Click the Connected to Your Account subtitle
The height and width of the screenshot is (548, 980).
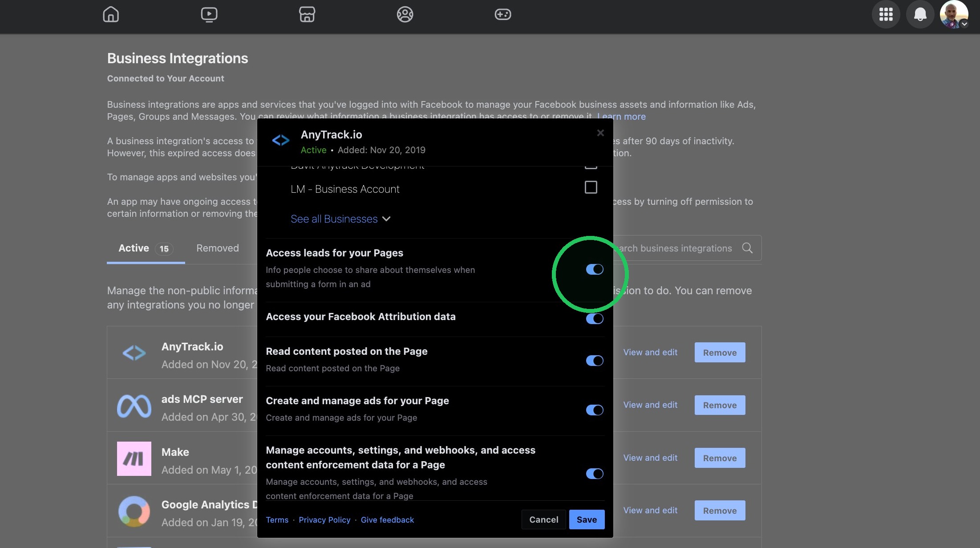[x=166, y=78]
